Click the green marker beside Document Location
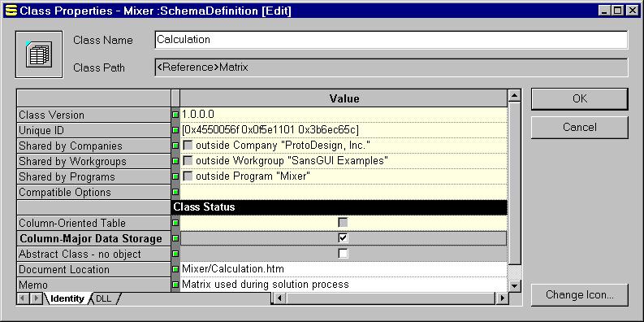 (x=175, y=269)
